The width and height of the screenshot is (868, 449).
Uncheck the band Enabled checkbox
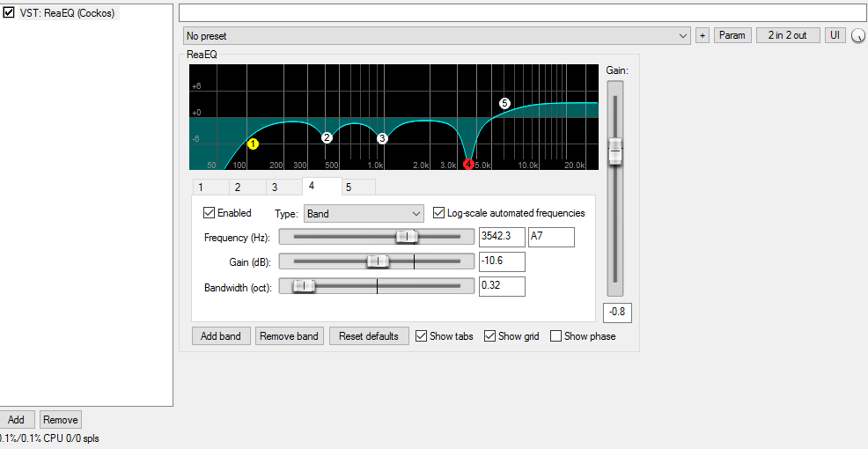209,212
